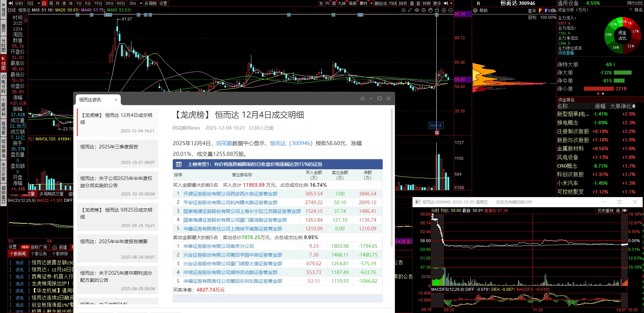Open the 事件 dropdown arrow
This screenshot has width=644, height=313.
click(371, 3)
